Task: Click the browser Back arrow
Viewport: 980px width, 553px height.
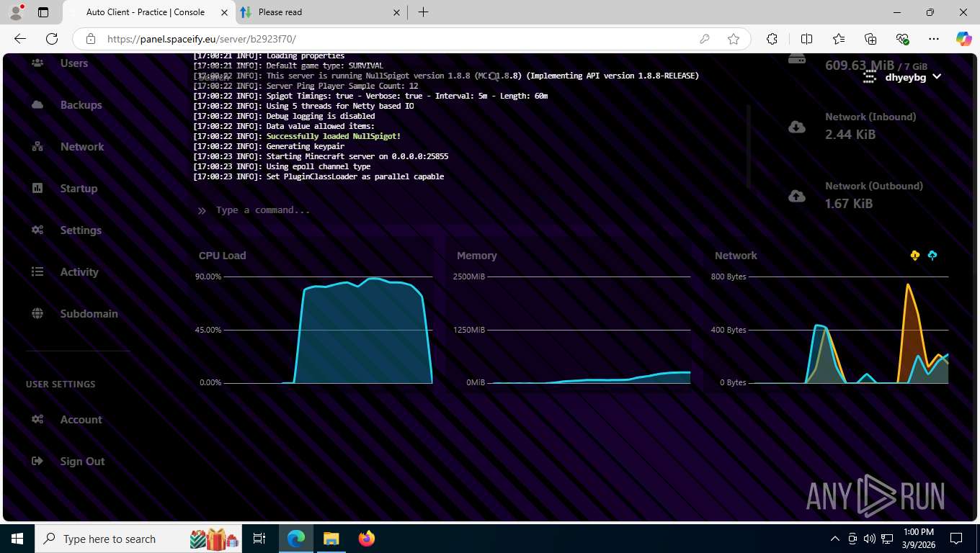Action: (20, 40)
